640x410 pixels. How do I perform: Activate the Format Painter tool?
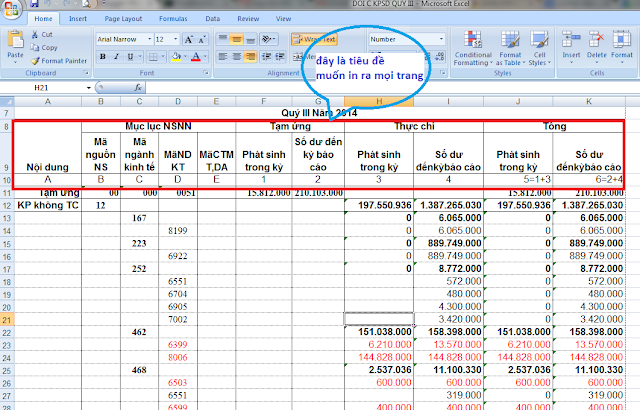click(x=59, y=61)
